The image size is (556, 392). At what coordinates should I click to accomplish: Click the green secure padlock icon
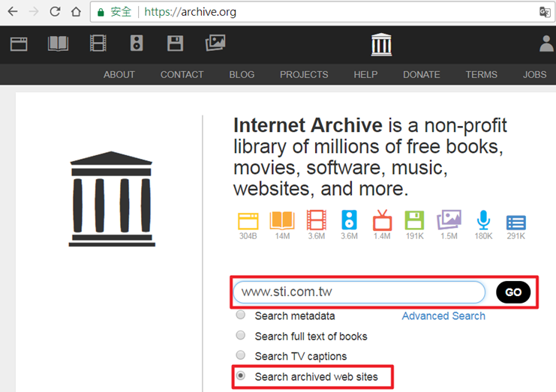[101, 13]
